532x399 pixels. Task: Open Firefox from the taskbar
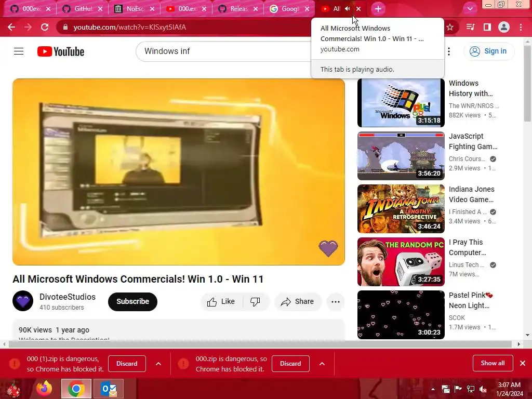44,389
